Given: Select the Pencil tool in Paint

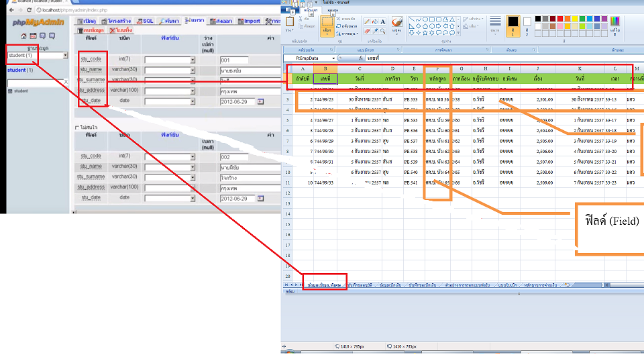Looking at the screenshot, I should [x=367, y=21].
